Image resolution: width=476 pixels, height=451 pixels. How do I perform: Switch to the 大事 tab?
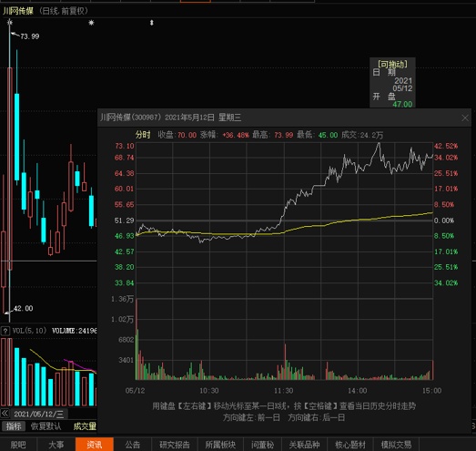pyautogui.click(x=56, y=445)
